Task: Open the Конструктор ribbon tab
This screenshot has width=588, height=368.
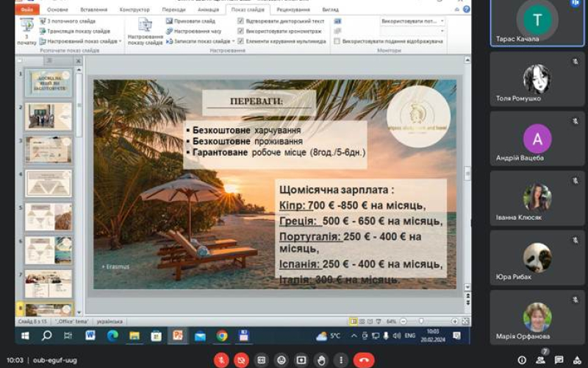Action: tap(135, 10)
